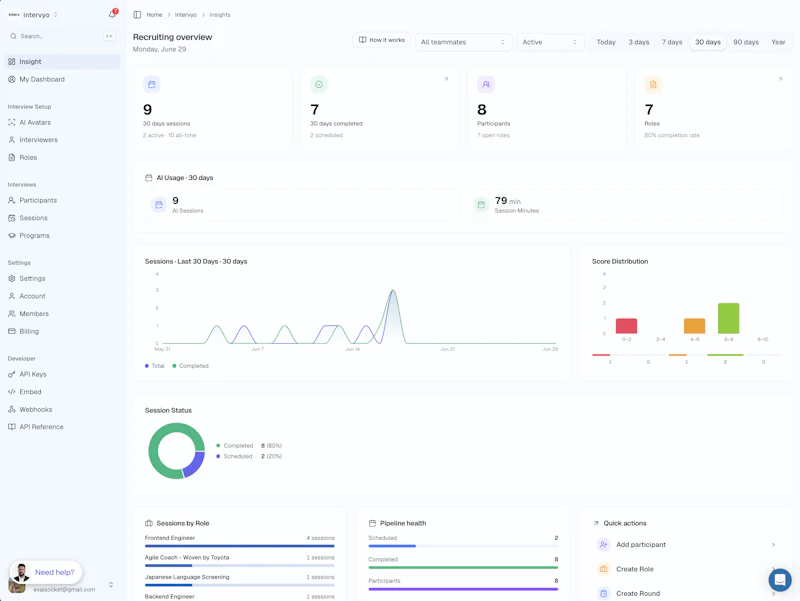Click the Participants card icon
Image resolution: width=800 pixels, height=601 pixels.
[486, 85]
